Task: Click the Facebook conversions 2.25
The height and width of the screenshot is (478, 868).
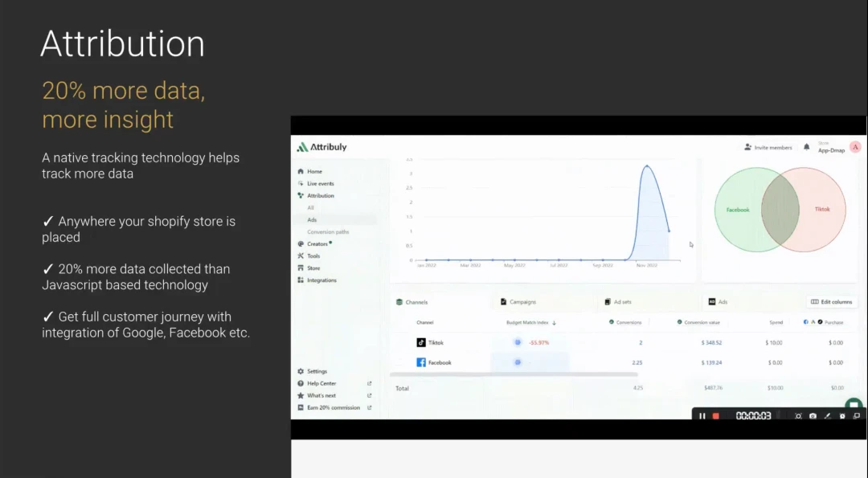Action: [637, 363]
